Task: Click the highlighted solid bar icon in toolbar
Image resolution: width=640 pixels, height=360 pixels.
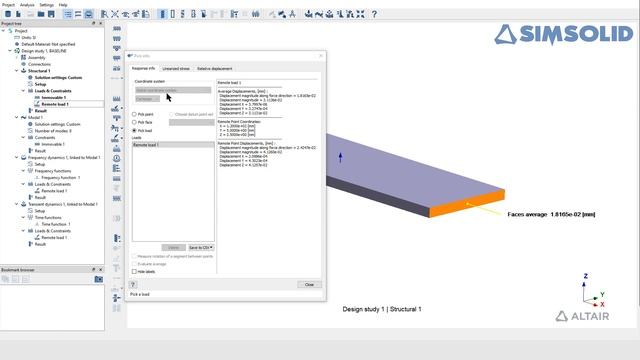Action: coord(162,14)
